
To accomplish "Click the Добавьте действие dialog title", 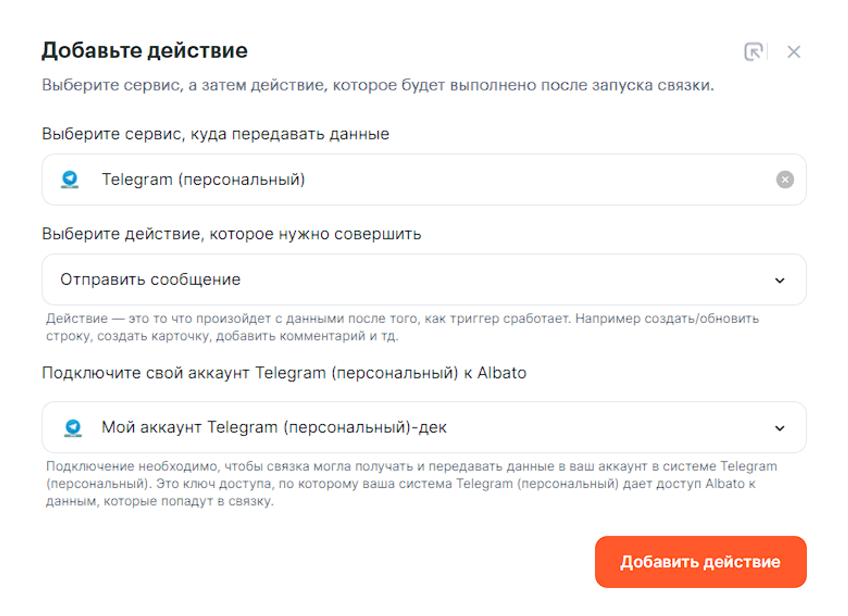I will [x=145, y=51].
